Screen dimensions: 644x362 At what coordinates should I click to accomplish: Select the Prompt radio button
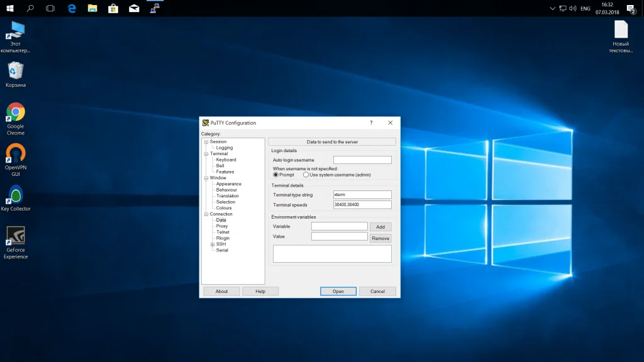point(275,175)
